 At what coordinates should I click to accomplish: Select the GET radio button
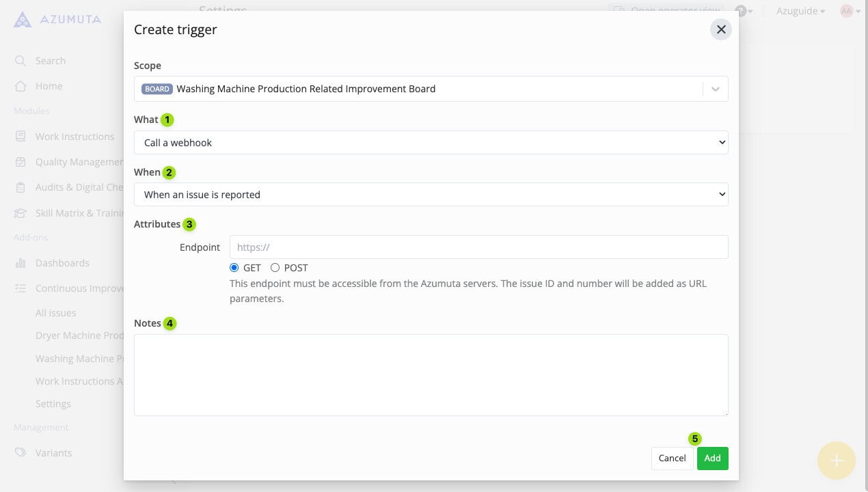[234, 268]
